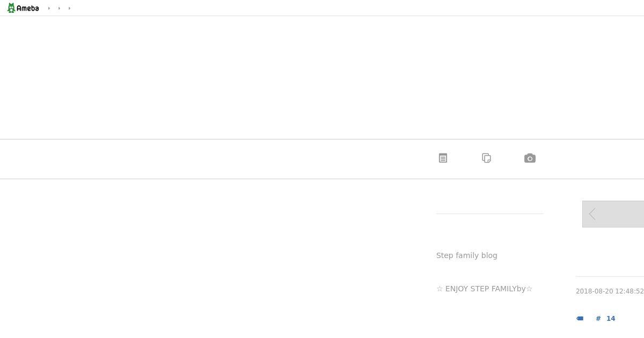Image resolution: width=644 pixels, height=338 pixels.
Task: Click the second breadcrumb arrow in header
Action: point(59,8)
